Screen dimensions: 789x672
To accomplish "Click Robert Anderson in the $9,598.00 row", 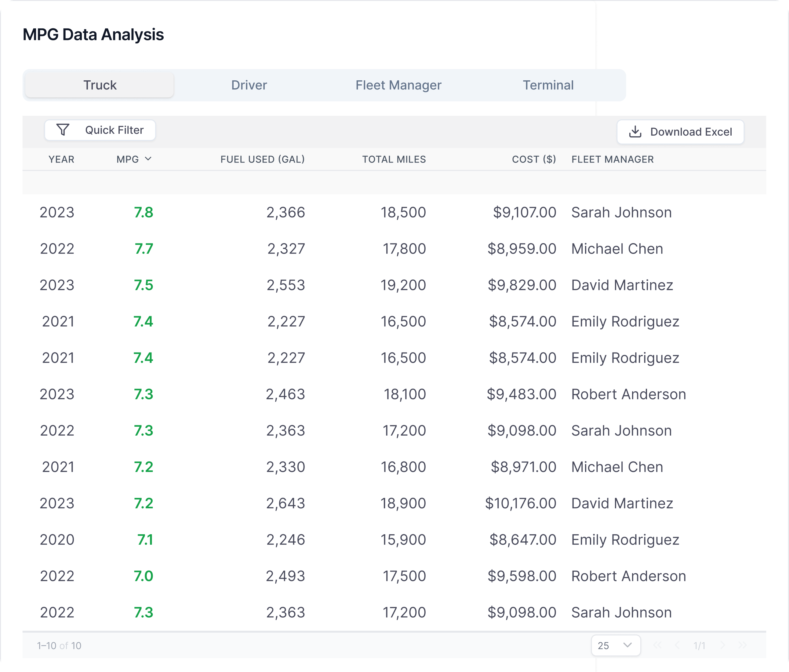I will (629, 576).
